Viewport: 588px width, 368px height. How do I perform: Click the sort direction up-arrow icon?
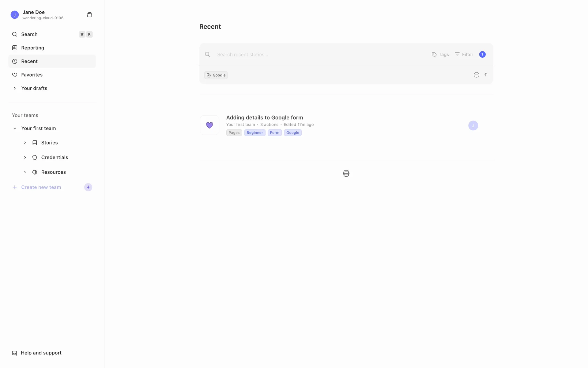pyautogui.click(x=486, y=75)
